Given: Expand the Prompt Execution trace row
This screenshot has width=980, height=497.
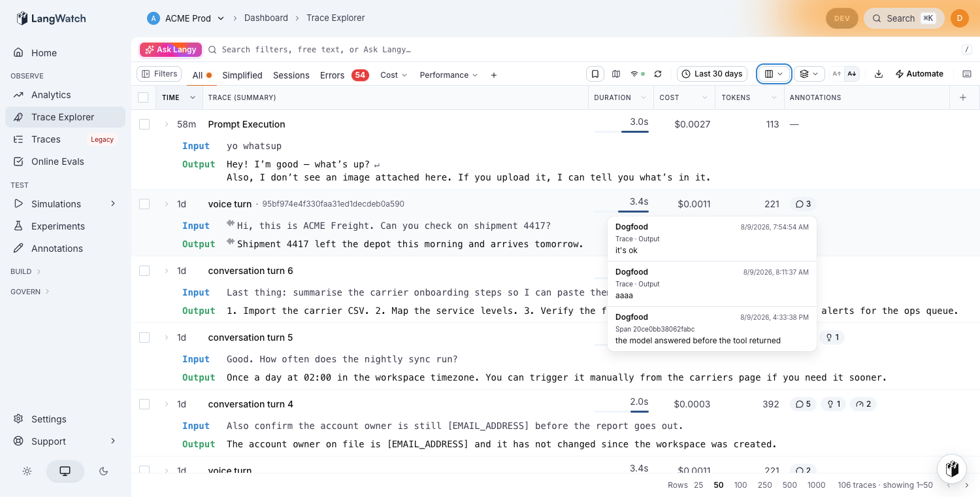Looking at the screenshot, I should pos(167,124).
